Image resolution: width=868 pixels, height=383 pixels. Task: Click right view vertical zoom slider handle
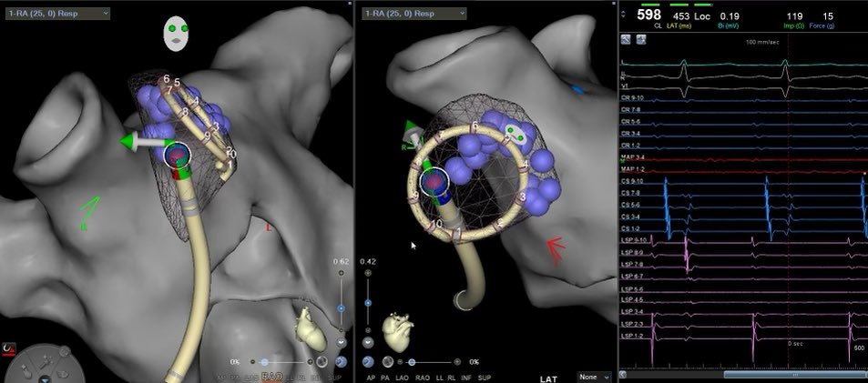(x=368, y=303)
